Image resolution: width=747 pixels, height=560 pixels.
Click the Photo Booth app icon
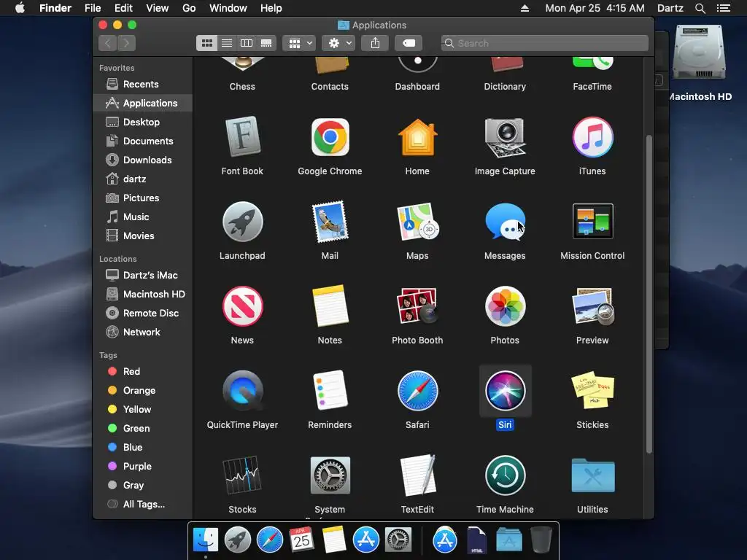coord(417,306)
